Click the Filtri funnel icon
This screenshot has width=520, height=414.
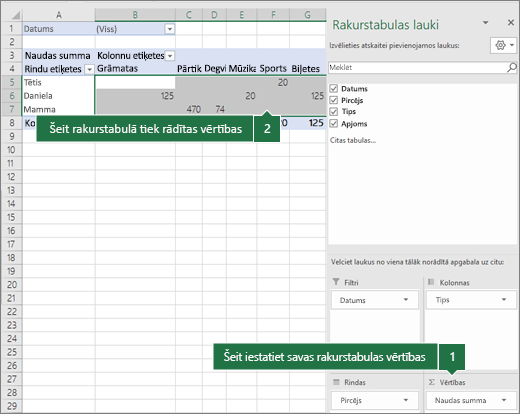pyautogui.click(x=336, y=282)
